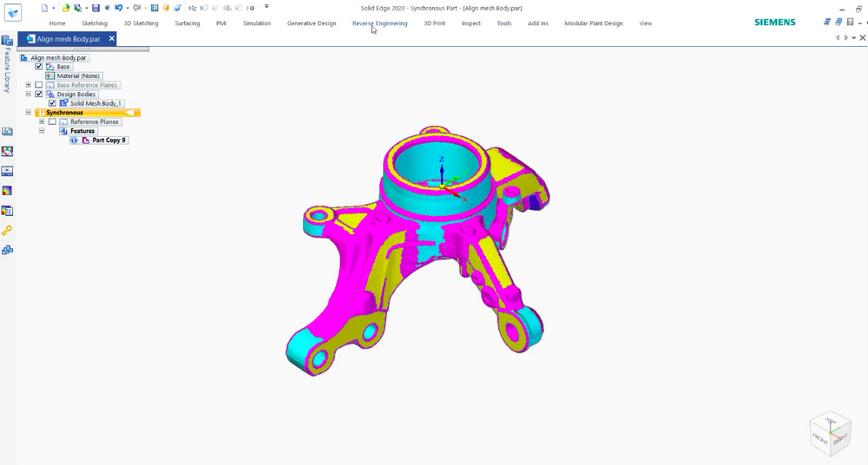Click the selection arrow icon after the toolbar separator
The width and height of the screenshot is (868, 465).
[192, 8]
